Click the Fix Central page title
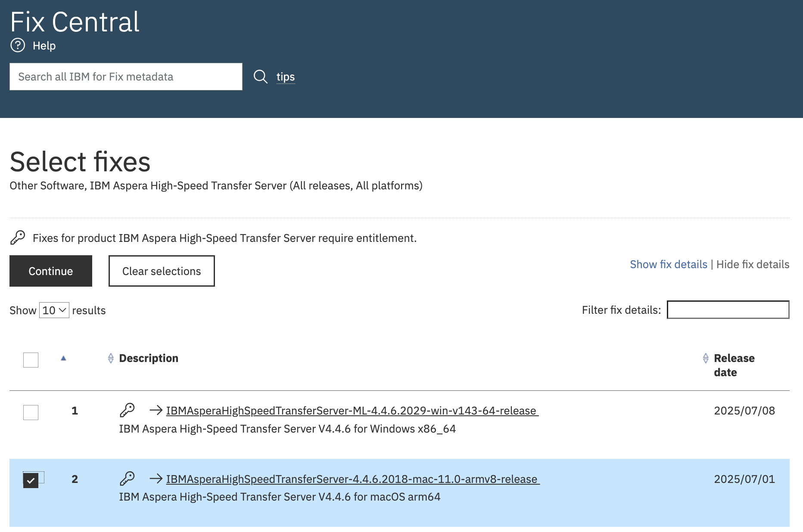803x532 pixels. click(x=75, y=22)
